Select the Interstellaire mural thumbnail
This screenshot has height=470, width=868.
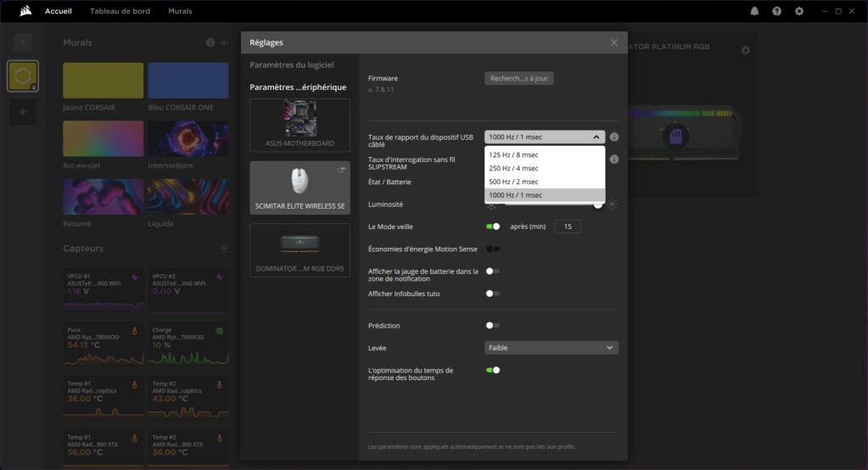[188, 138]
